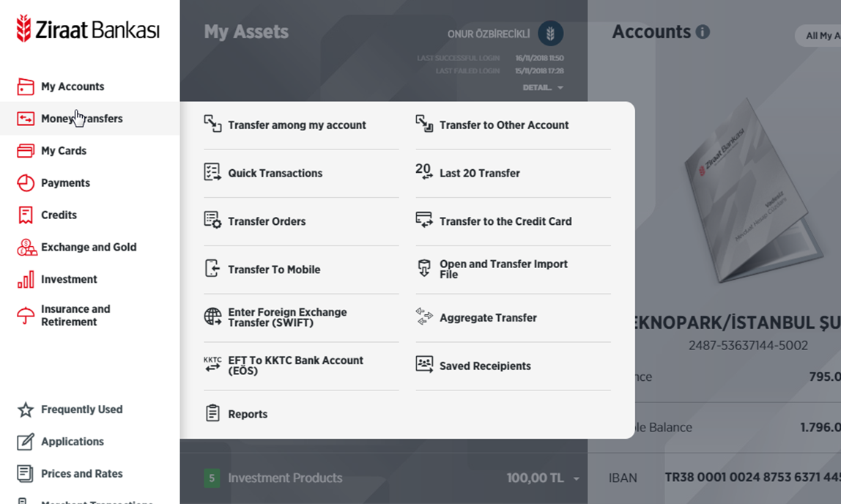
Task: Open Last 20 Transfer list
Action: tap(479, 174)
